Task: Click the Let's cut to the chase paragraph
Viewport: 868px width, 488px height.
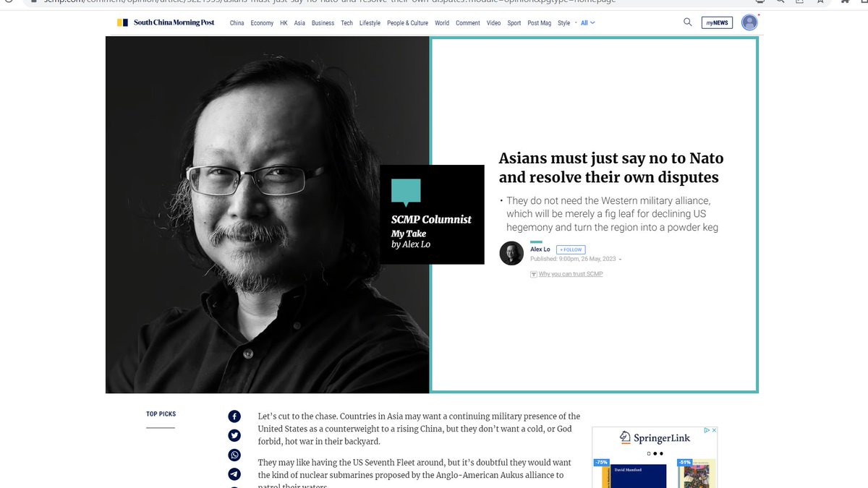Action: pos(419,429)
